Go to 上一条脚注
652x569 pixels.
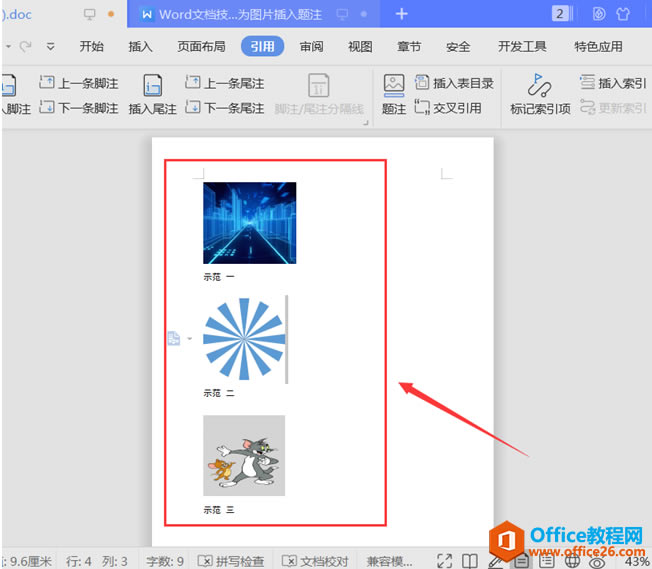click(x=79, y=83)
